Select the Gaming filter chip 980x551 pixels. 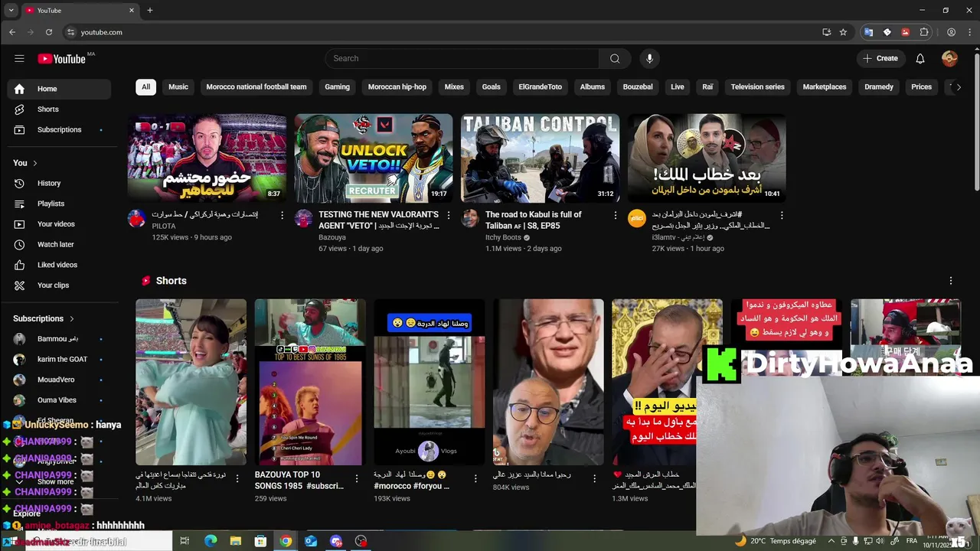337,86
